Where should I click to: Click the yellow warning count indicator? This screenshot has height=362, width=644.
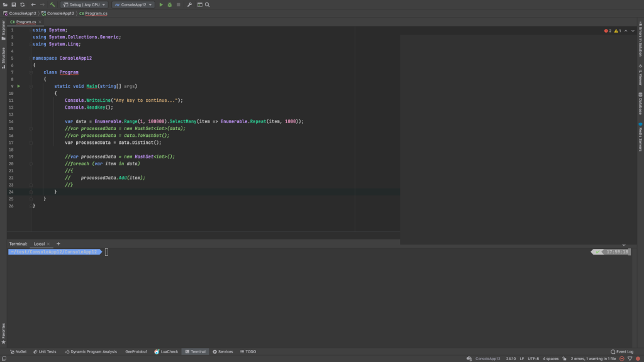coord(618,31)
